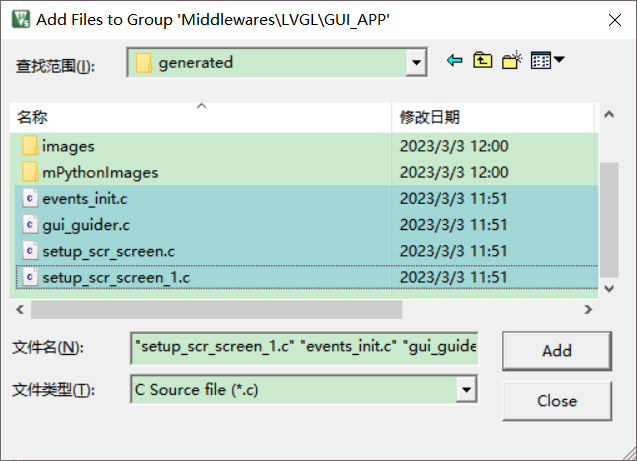The width and height of the screenshot is (637, 461).
Task: Click the C file icon beside events_init.c
Action: click(x=30, y=199)
